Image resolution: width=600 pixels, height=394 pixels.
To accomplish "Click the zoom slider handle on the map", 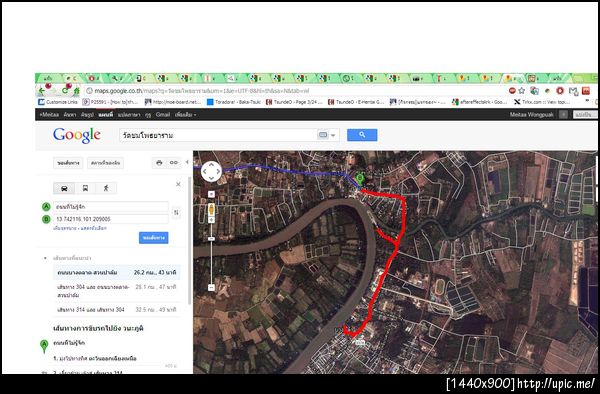I will [211, 239].
